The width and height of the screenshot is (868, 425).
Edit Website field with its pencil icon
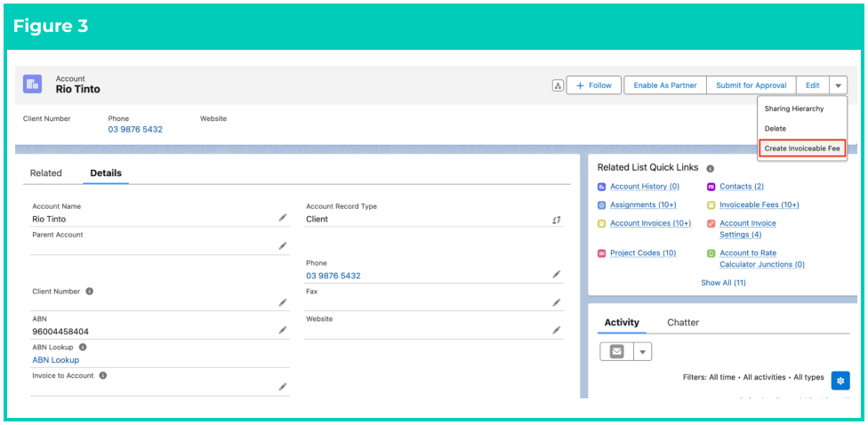point(557,331)
